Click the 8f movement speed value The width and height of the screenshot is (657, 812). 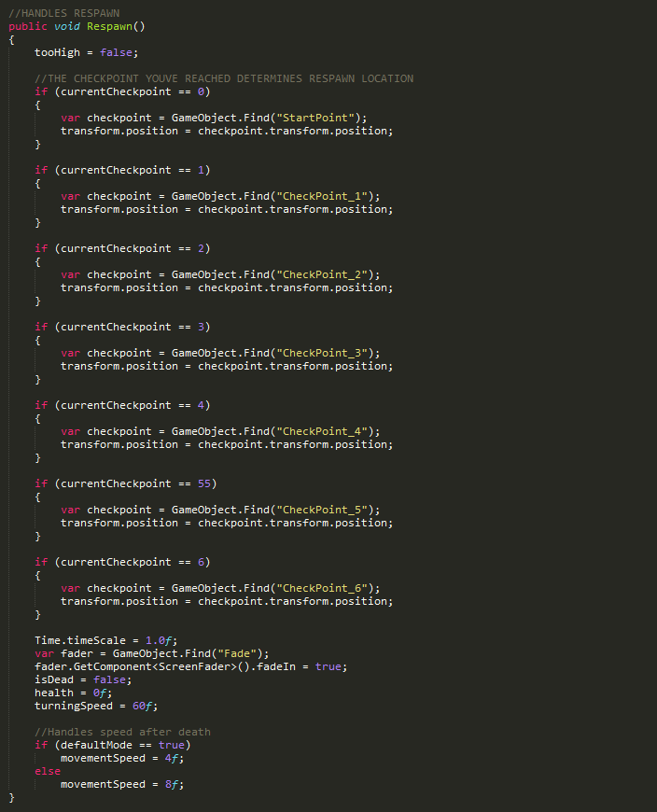click(x=175, y=784)
